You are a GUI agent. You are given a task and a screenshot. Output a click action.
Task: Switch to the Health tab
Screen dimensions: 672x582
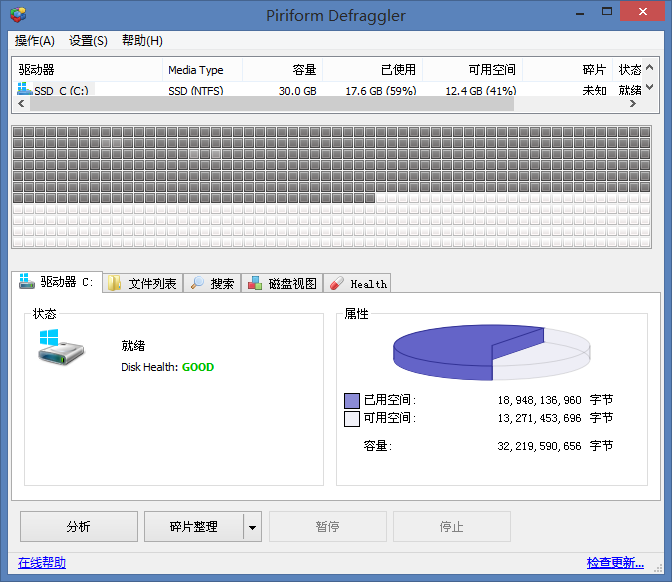point(357,283)
